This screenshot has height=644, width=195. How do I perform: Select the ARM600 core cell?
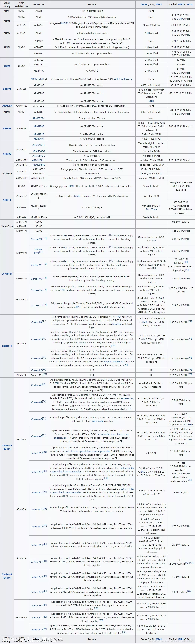[x=39, y=47]
